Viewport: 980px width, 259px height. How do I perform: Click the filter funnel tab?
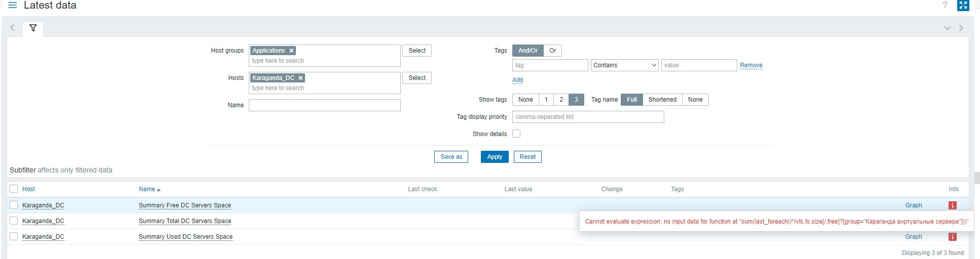pyautogui.click(x=33, y=28)
